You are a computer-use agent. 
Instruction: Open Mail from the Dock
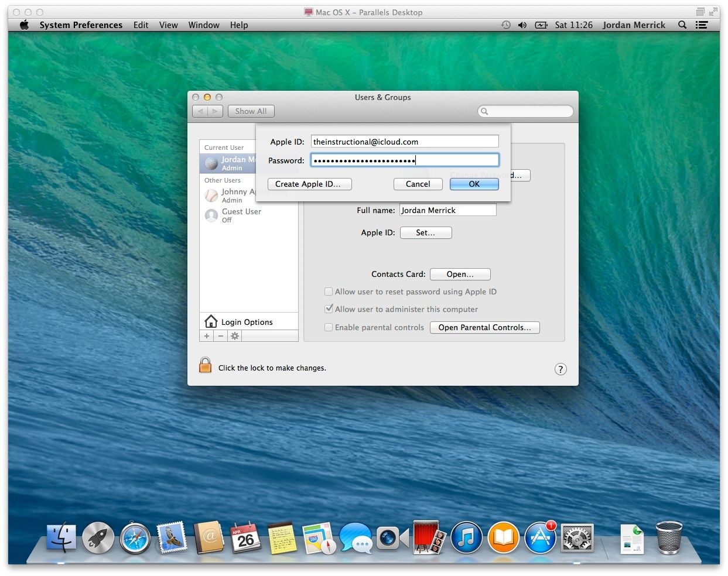pos(171,537)
